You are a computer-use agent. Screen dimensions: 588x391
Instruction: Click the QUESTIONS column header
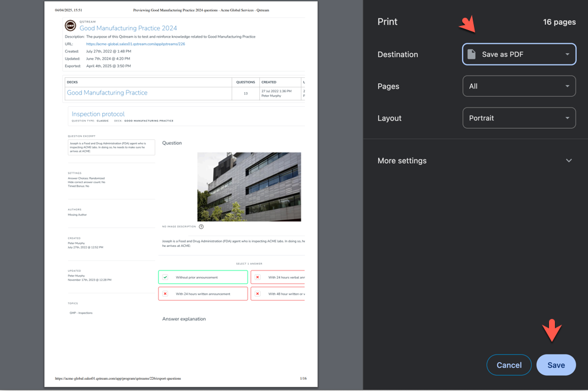click(x=246, y=82)
